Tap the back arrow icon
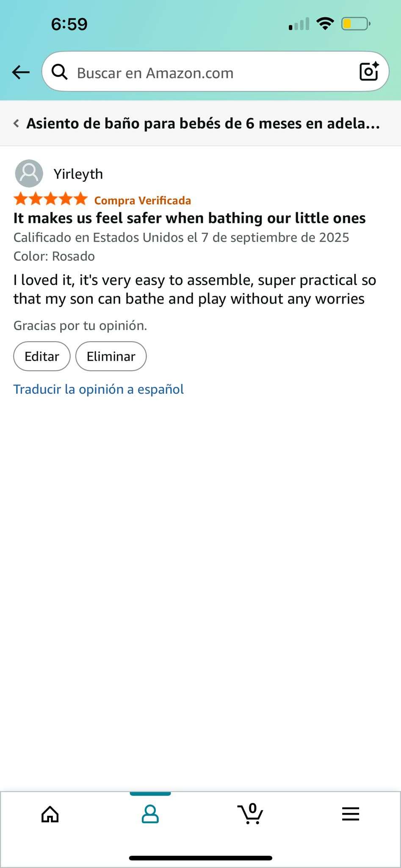401x868 pixels. coord(21,72)
